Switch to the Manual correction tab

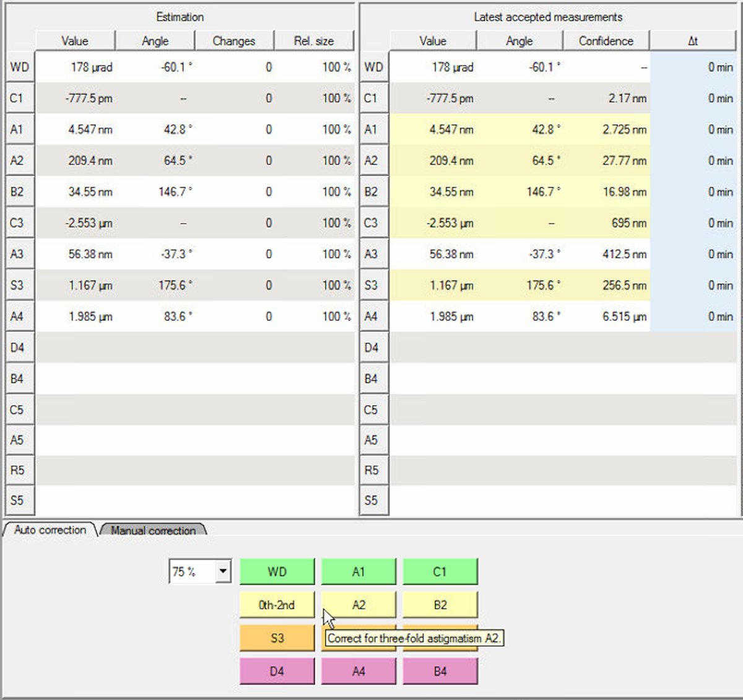coord(152,531)
